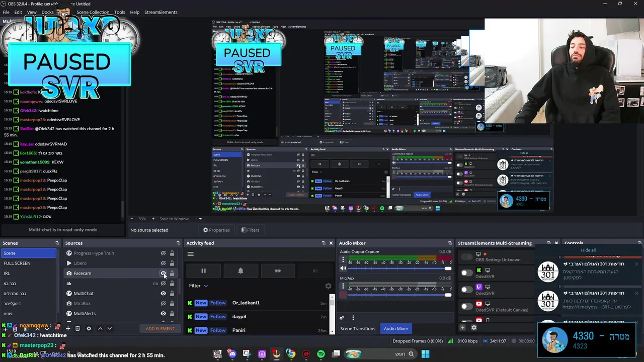Click Hide all notifications
Image resolution: width=644 pixels, height=362 pixels.
588,250
